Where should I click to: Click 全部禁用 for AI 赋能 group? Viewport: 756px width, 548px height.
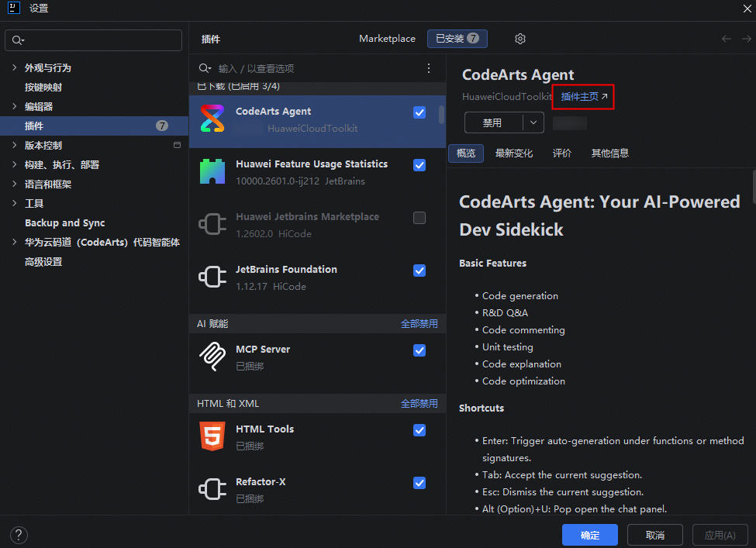pos(419,324)
